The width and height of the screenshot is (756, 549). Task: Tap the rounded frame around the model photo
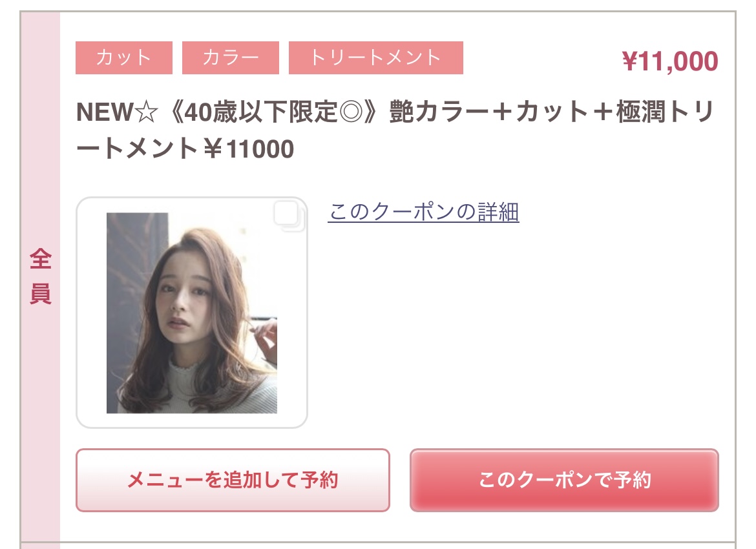coord(191,313)
